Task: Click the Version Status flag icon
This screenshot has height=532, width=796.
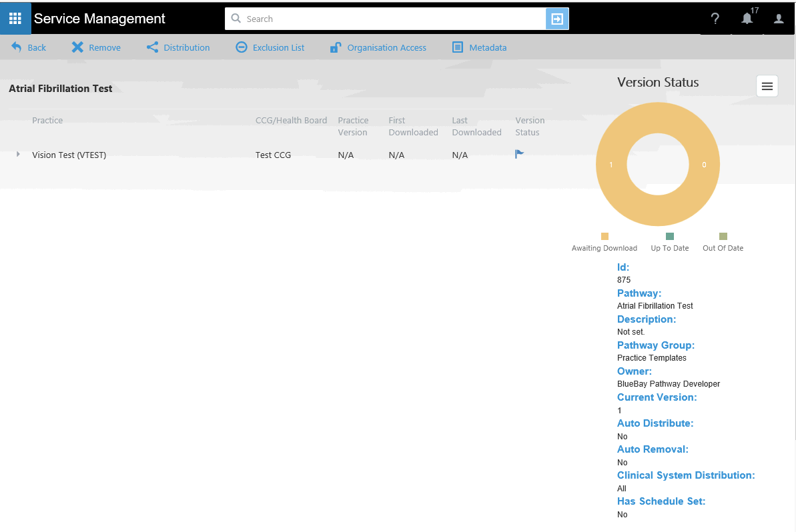Action: pos(519,155)
